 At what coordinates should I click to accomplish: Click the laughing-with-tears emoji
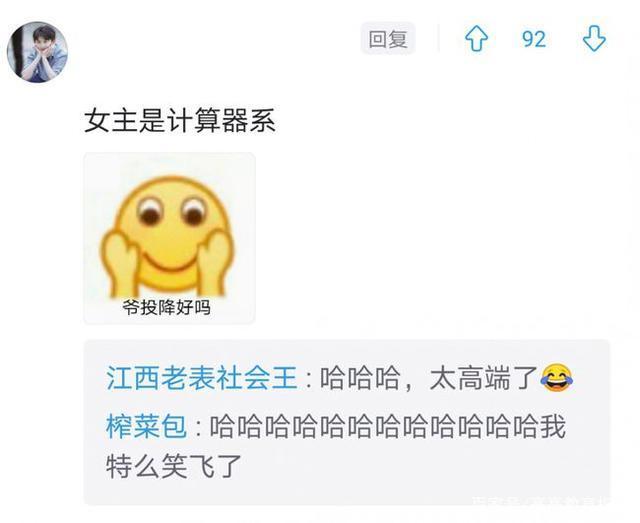click(x=557, y=378)
